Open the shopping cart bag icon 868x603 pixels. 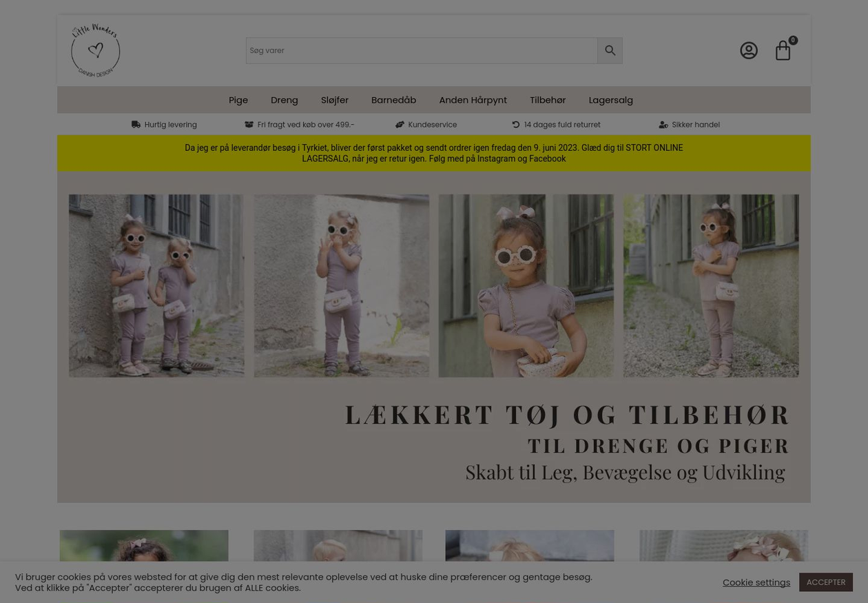782,51
